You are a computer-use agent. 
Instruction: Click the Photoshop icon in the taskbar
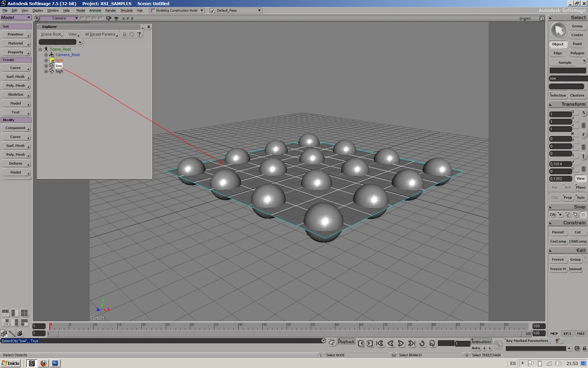55,363
